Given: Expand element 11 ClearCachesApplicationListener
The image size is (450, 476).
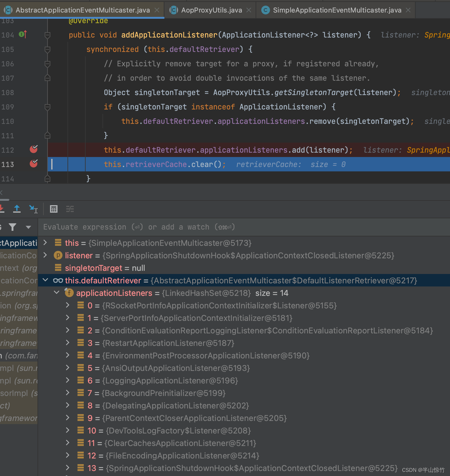Looking at the screenshot, I should tap(68, 443).
